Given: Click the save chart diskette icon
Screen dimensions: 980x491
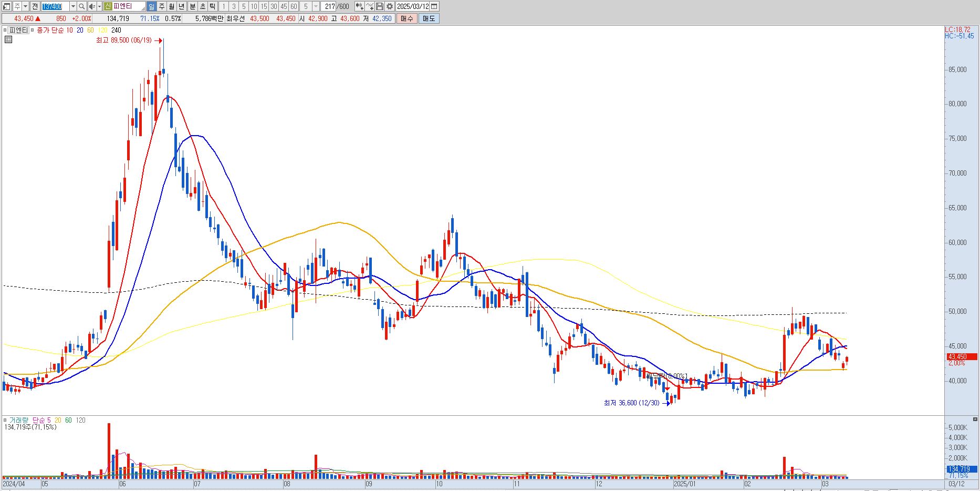Looking at the screenshot, I should click(x=380, y=6).
